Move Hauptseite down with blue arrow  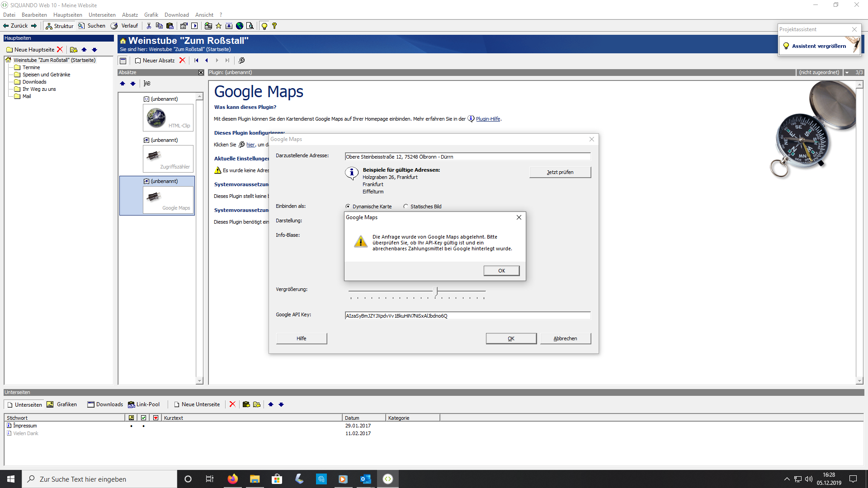[x=94, y=50]
